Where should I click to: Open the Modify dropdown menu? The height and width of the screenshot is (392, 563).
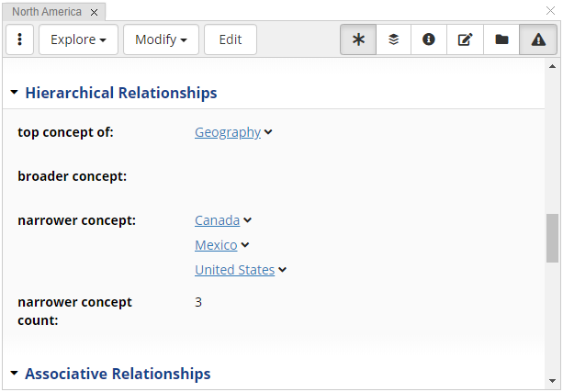click(x=161, y=40)
